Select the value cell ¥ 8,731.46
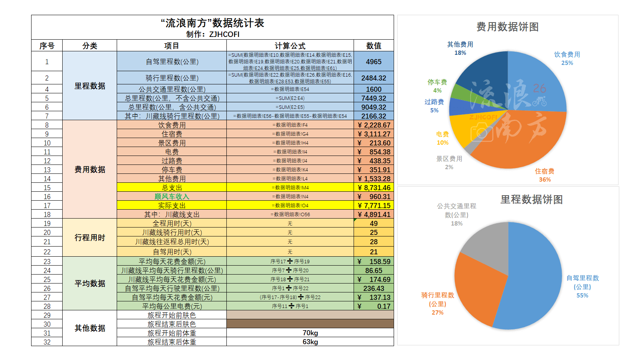The image size is (643, 364). click(374, 187)
